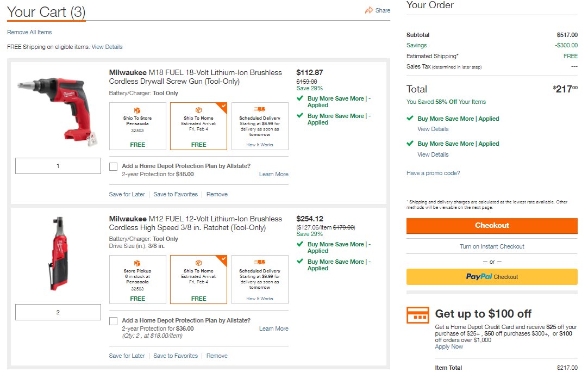Click the Savings -$300.00 amount

click(x=566, y=46)
